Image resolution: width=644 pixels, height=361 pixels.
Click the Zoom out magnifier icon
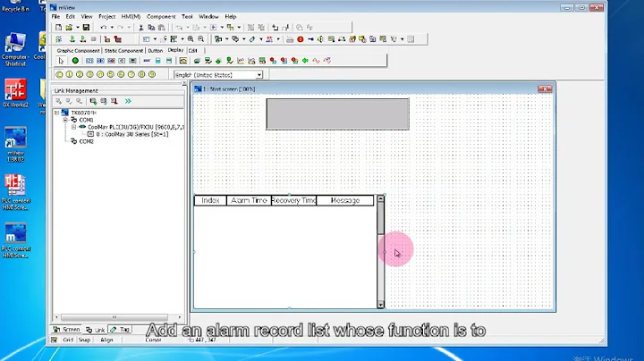(201, 39)
